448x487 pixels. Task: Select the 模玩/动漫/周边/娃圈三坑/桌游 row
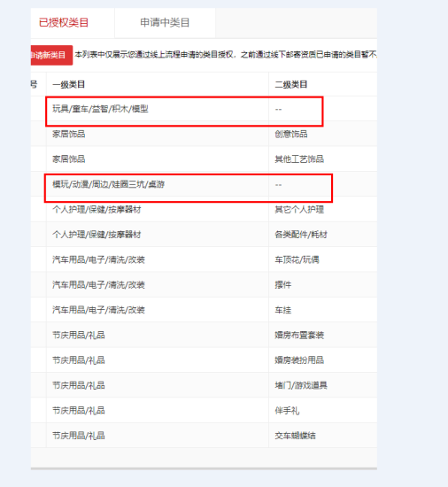(204, 184)
